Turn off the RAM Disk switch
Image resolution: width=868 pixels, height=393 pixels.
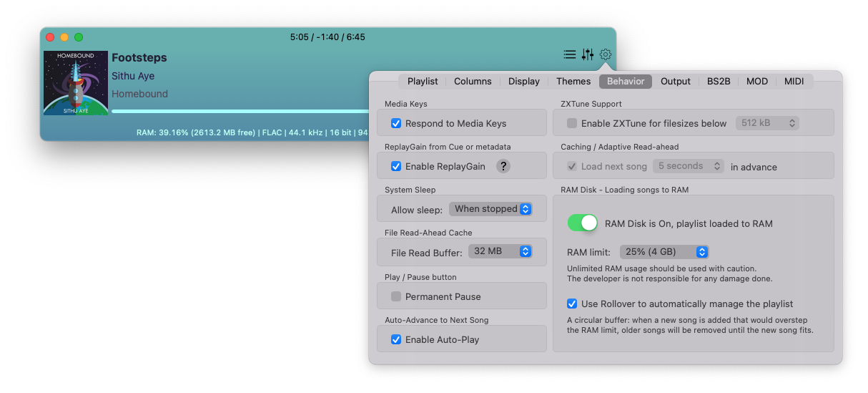click(x=582, y=223)
